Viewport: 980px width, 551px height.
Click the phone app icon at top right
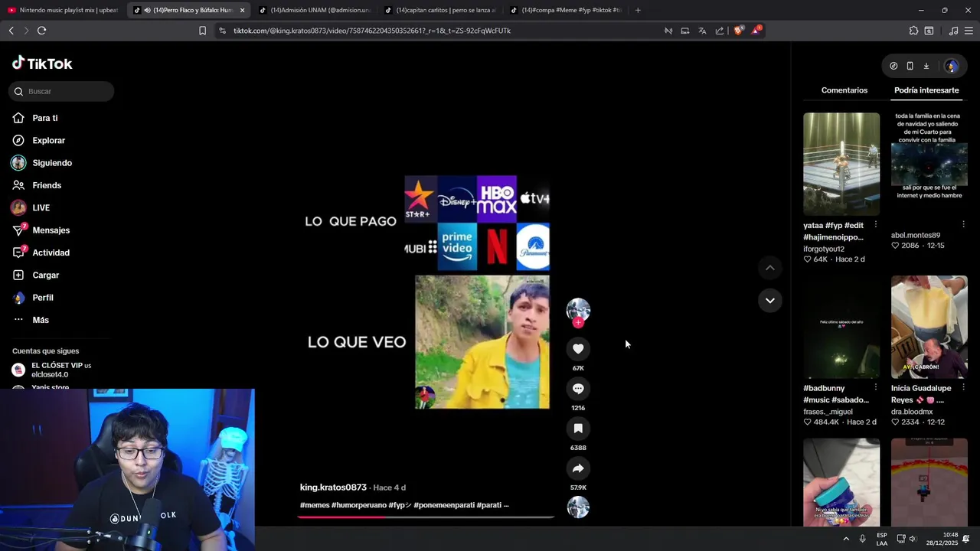coord(910,66)
